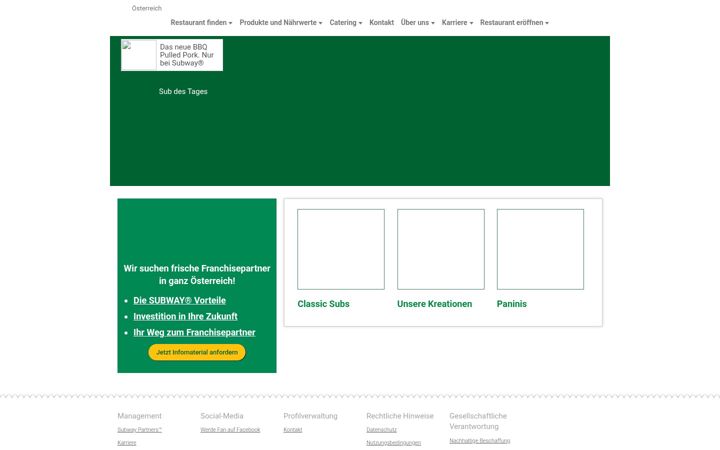720x450 pixels.
Task: Click the Unsere Kreationen heading
Action: click(434, 304)
